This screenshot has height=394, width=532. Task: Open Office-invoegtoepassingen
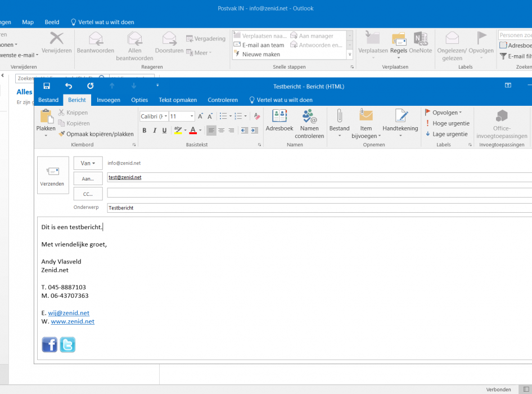click(x=502, y=124)
